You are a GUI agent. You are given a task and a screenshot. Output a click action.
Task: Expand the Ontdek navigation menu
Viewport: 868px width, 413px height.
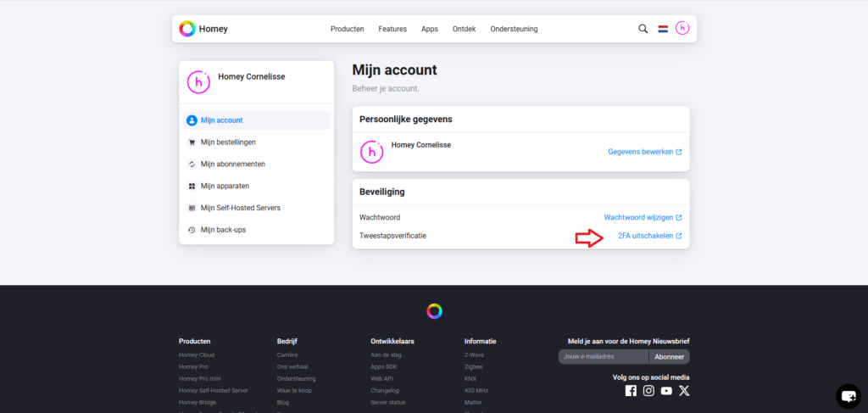[x=464, y=29]
